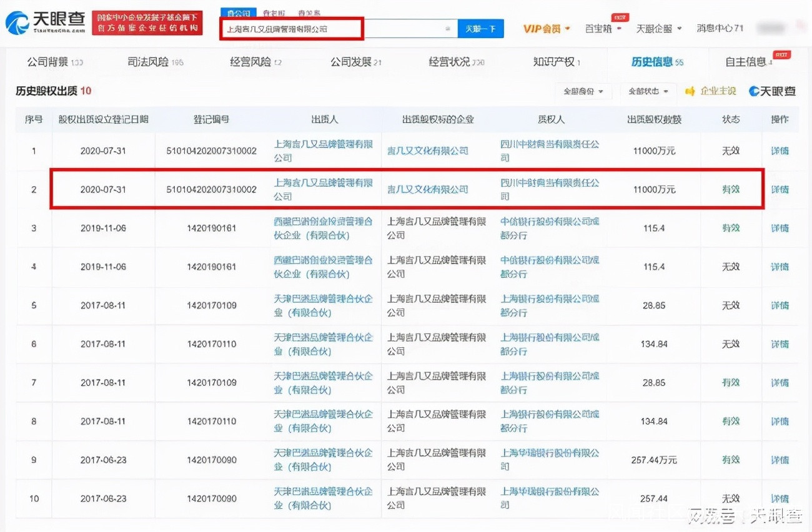
Task: Open 详情 for row 2 pledge record
Action: tap(780, 189)
